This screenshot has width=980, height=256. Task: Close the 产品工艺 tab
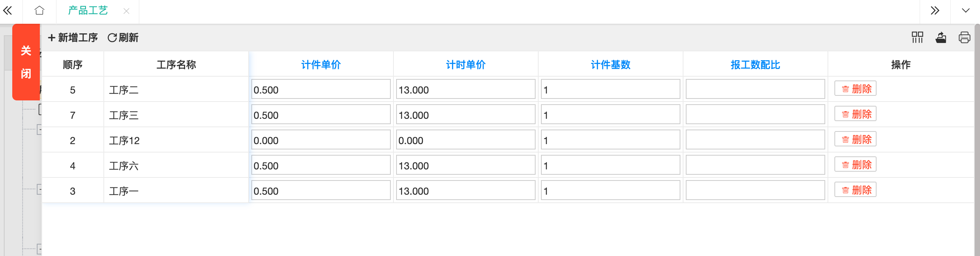[126, 11]
